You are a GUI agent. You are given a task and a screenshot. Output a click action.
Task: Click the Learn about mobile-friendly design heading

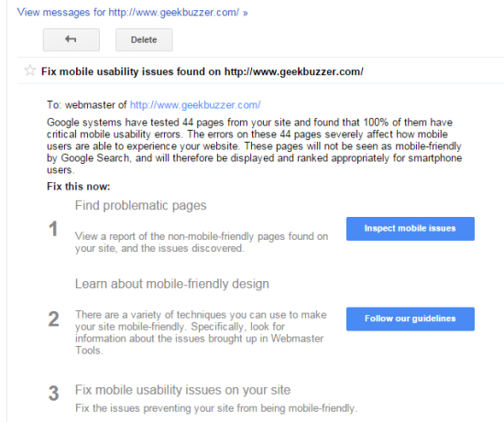172,284
